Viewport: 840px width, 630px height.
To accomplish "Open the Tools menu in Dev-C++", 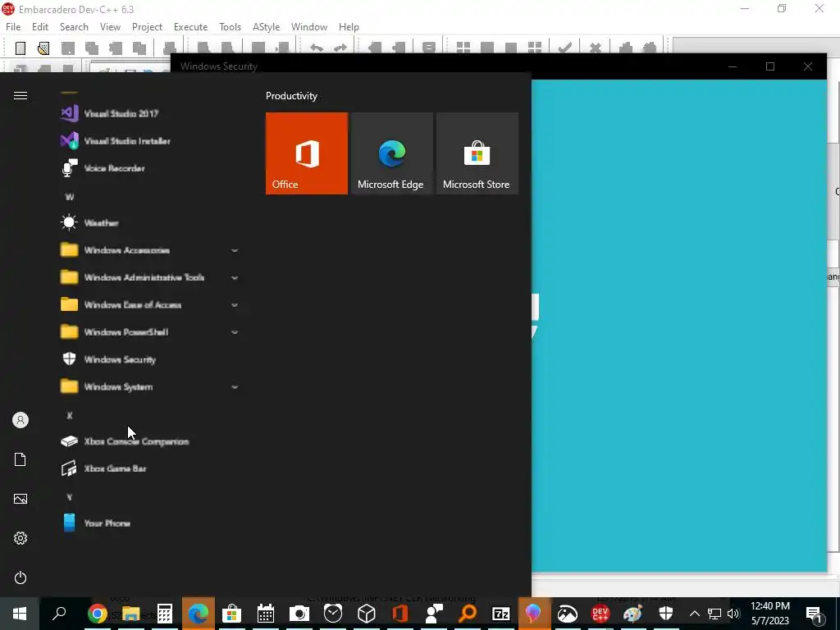I will tap(230, 27).
